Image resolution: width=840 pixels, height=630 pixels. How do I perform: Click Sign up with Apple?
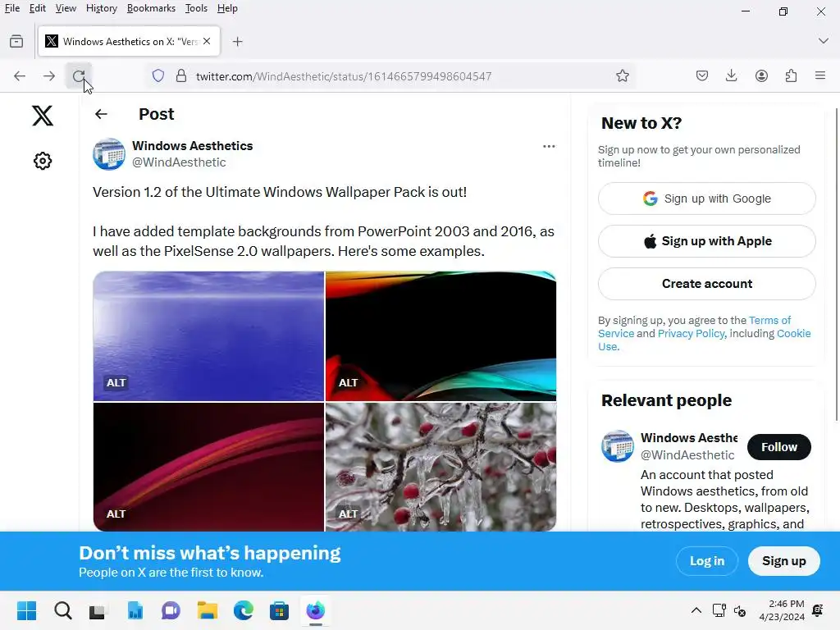point(706,241)
